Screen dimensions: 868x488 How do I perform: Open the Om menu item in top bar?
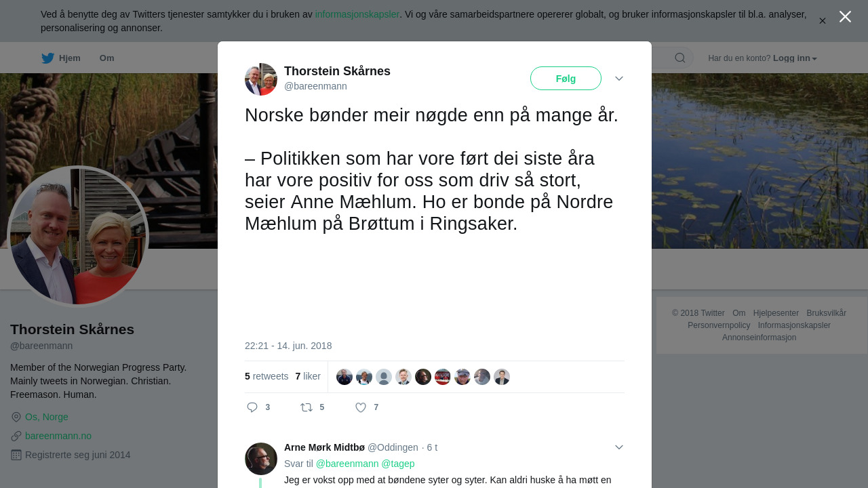[107, 58]
